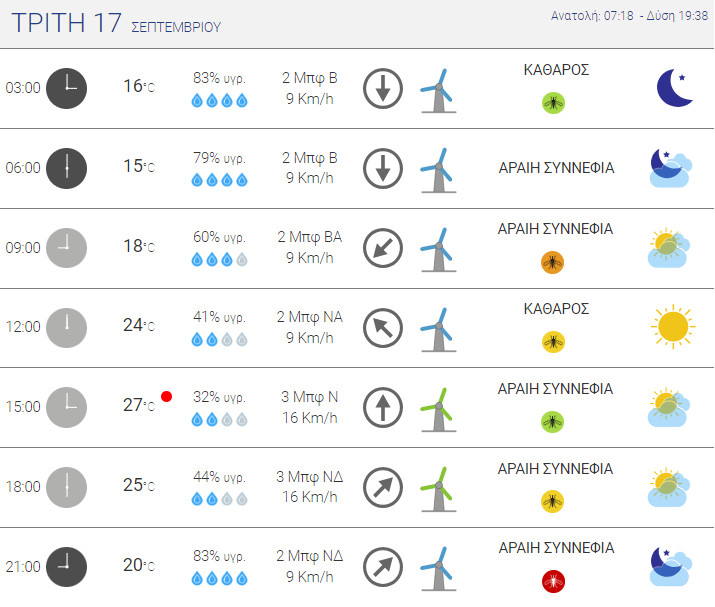Click the 15°C temperature at 06:00
The height and width of the screenshot is (607, 715).
click(x=139, y=166)
